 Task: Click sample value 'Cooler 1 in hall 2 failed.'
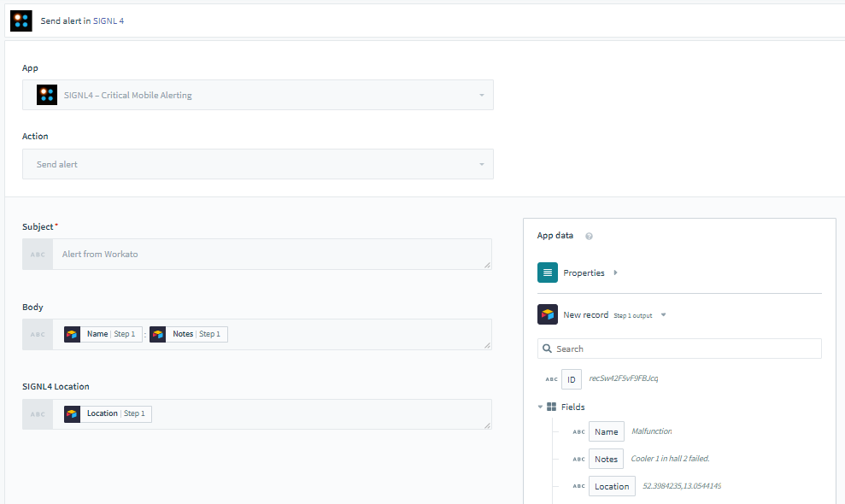[670, 459]
